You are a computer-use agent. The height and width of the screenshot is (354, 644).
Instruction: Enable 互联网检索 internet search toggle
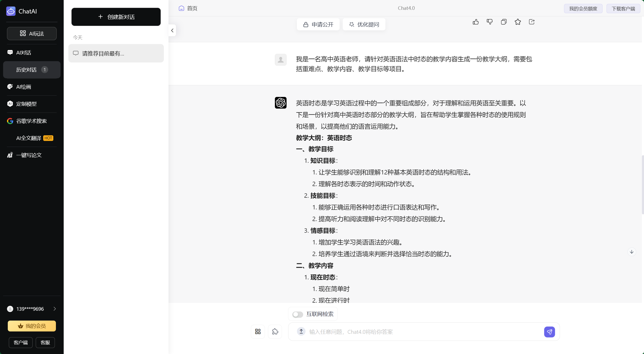click(x=297, y=314)
